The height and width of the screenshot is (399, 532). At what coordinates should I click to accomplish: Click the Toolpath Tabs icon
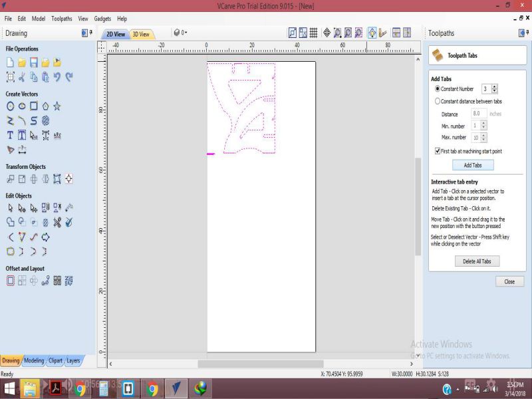click(x=438, y=55)
